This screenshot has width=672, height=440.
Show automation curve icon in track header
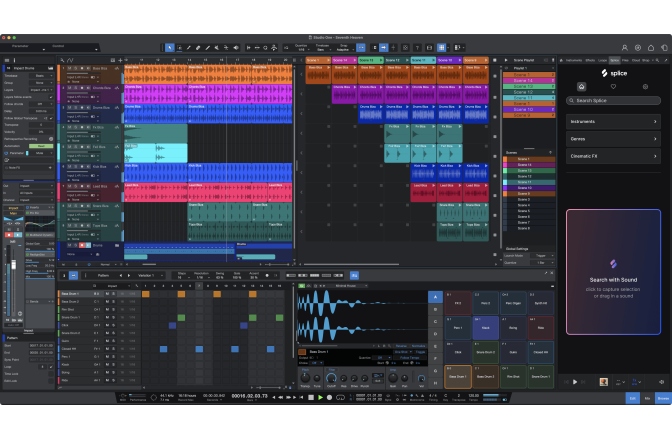pos(70,60)
